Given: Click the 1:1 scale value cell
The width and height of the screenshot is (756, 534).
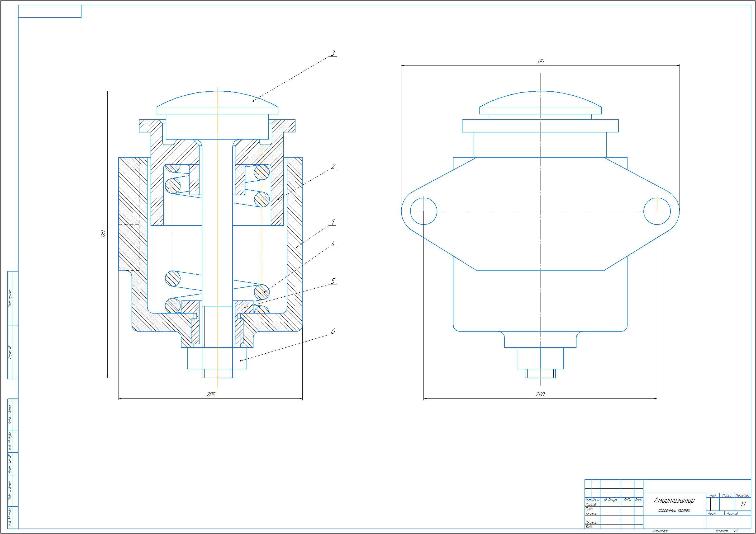Looking at the screenshot, I should (743, 504).
